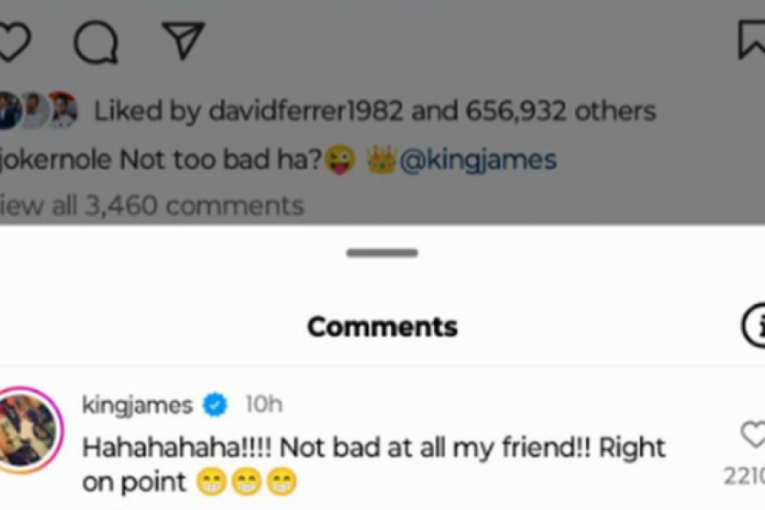This screenshot has width=765, height=510.
Task: Follow the @kingjames mention in the caption
Action: pos(478,160)
